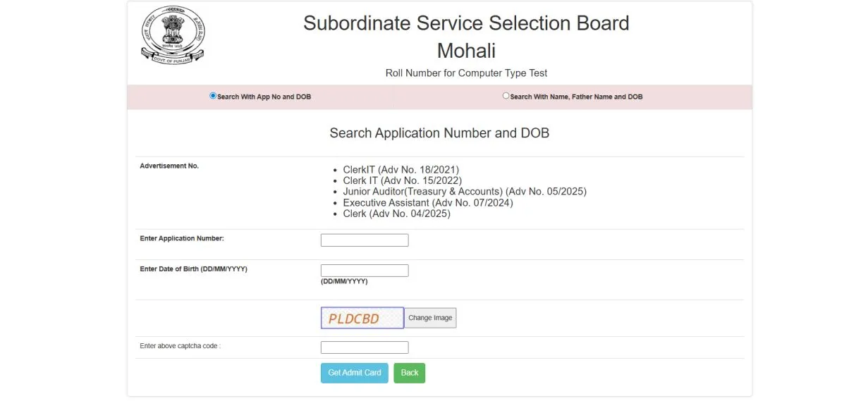Viewport: 868px width, 401px height.
Task: Click the Clerk IT (Adv No. 15/2022) entry
Action: coord(402,180)
